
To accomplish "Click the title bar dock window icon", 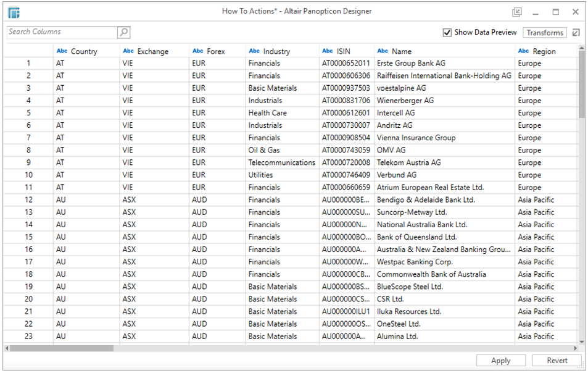I will (516, 12).
